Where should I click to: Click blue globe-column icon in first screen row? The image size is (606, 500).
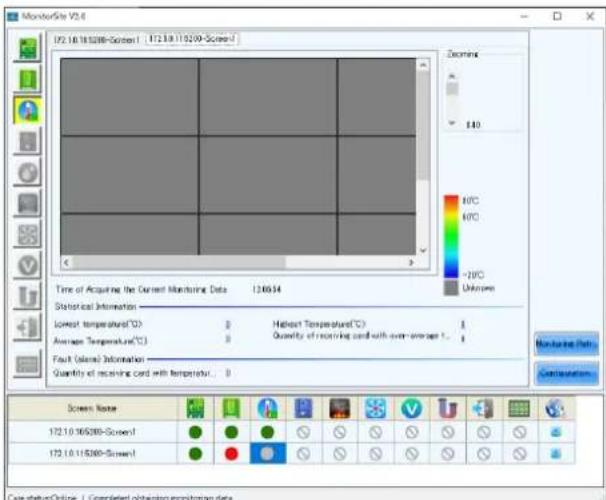pyautogui.click(x=556, y=432)
